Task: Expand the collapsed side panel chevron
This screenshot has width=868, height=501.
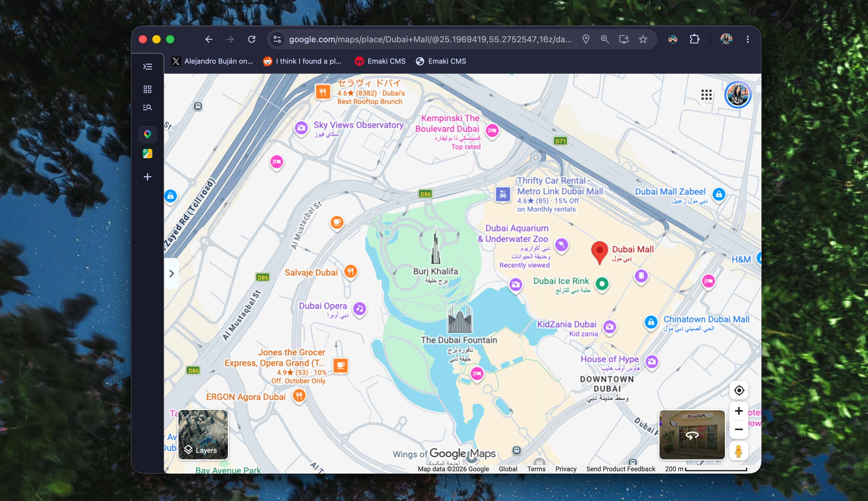Action: point(171,273)
